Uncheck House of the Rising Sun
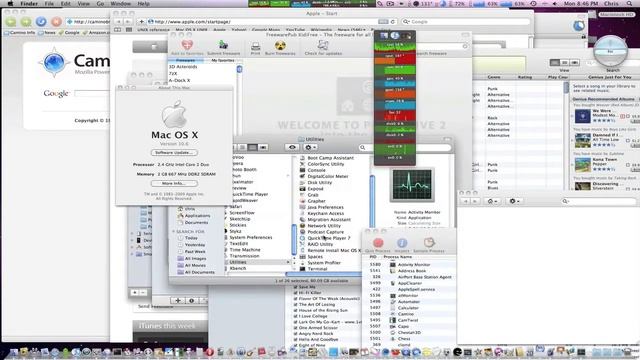The height and width of the screenshot is (360, 640). [x=296, y=310]
